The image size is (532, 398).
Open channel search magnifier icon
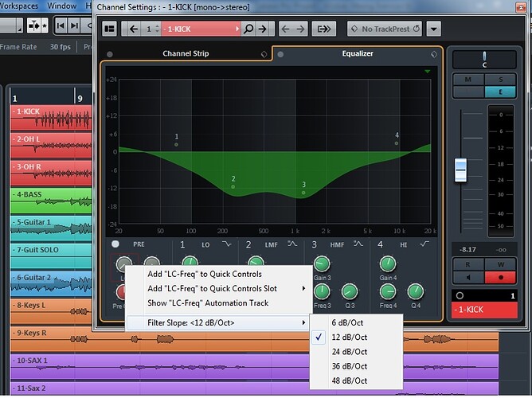point(248,29)
